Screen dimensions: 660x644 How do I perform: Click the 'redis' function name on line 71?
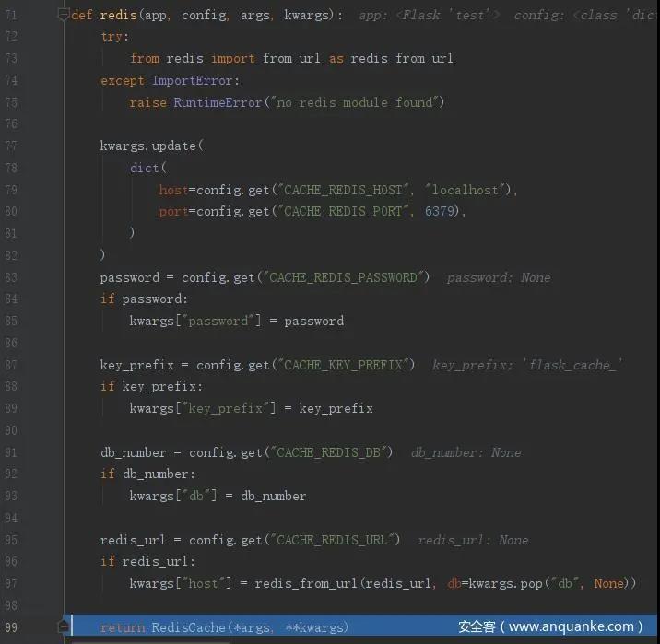(118, 15)
